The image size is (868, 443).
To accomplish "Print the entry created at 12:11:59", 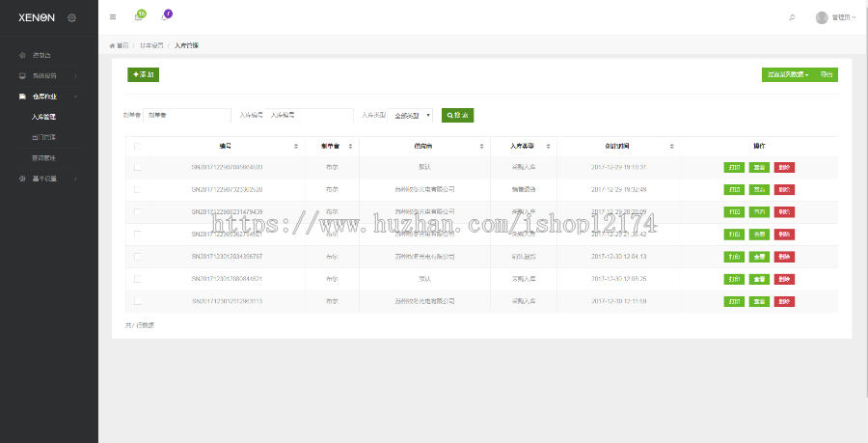I will coord(734,302).
